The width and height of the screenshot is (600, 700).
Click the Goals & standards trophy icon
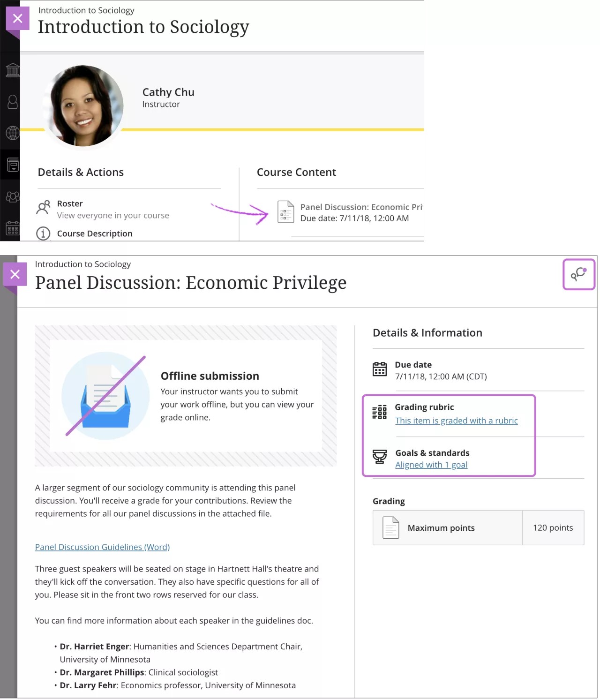380,458
